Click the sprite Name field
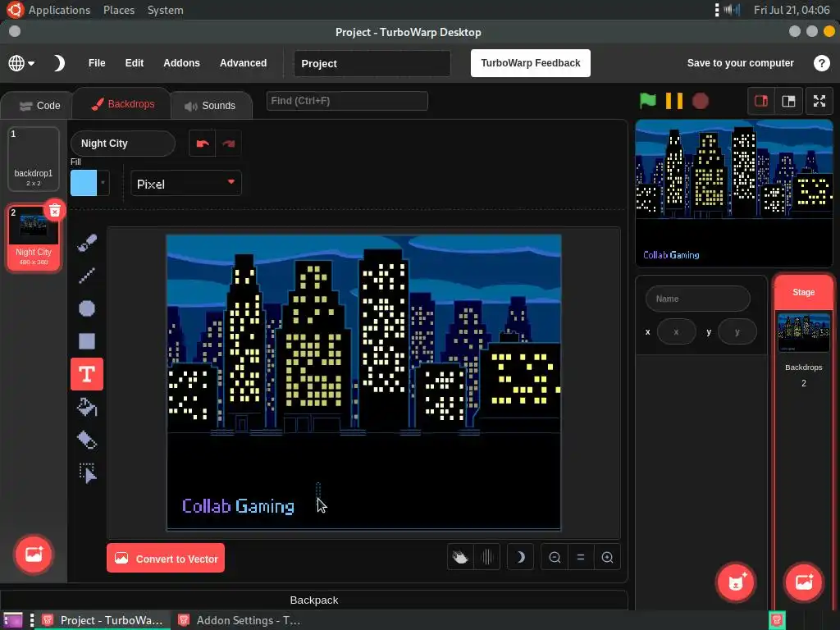Viewport: 840px width, 630px height. click(697, 299)
